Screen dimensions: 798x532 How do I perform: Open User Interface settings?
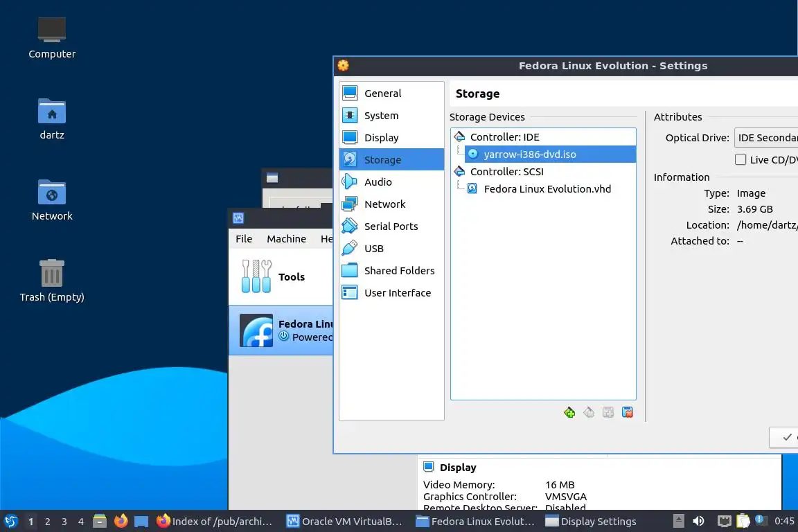[x=391, y=293]
